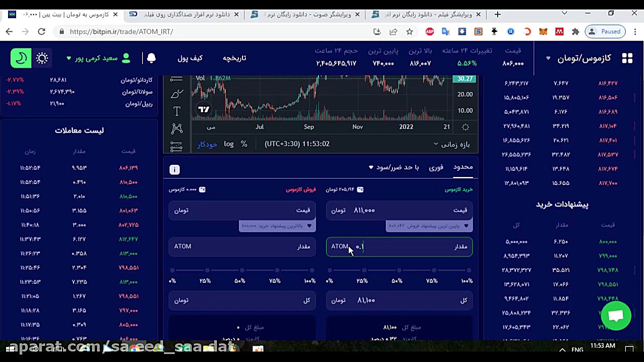The height and width of the screenshot is (362, 644).
Task: Open the Adblock Plus extension
Action: pos(430,32)
